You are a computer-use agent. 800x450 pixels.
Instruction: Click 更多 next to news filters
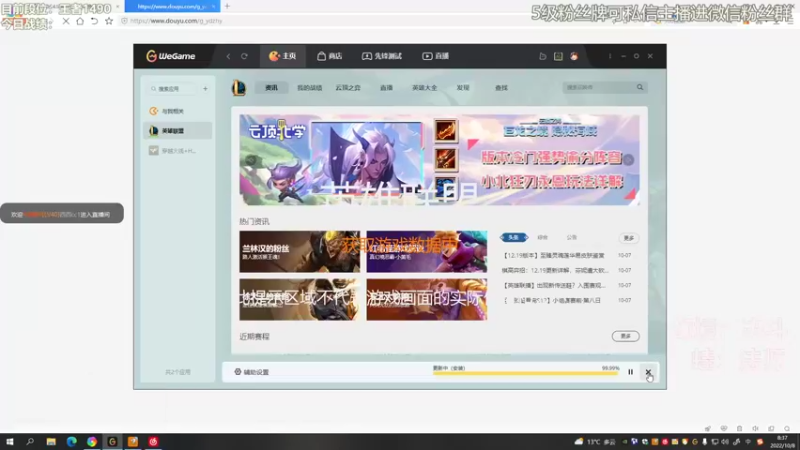coord(629,238)
